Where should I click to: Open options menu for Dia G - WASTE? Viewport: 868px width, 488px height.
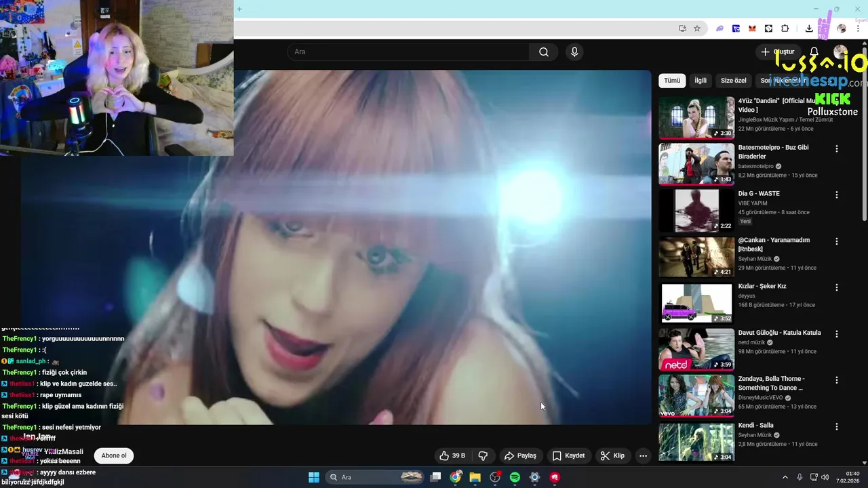point(836,195)
